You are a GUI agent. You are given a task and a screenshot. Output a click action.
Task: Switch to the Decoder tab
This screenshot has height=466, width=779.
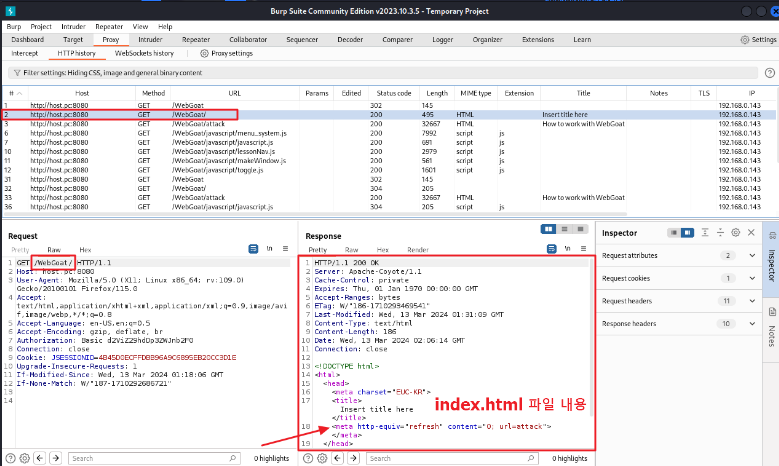click(350, 40)
